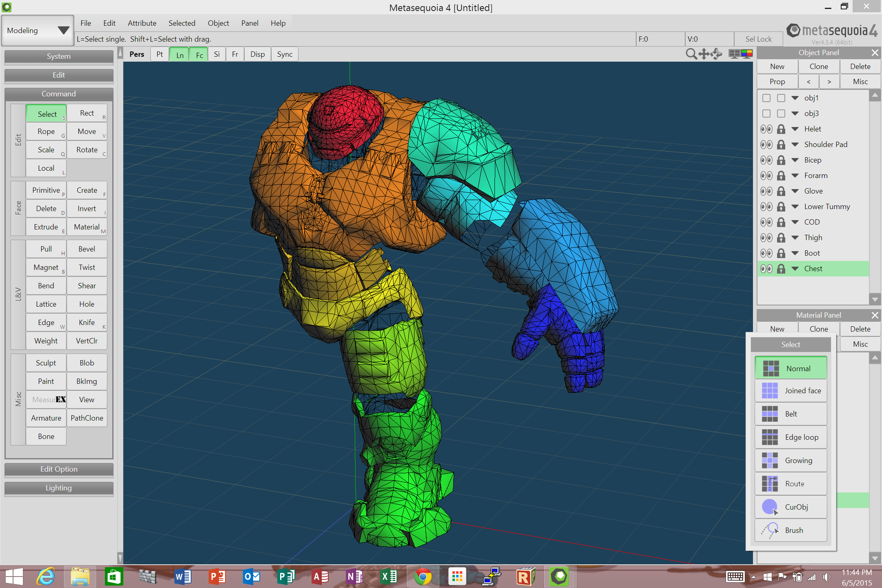Click the magnifier zoom icon in viewport toolbar
Image resolution: width=882 pixels, height=588 pixels.
pos(691,54)
